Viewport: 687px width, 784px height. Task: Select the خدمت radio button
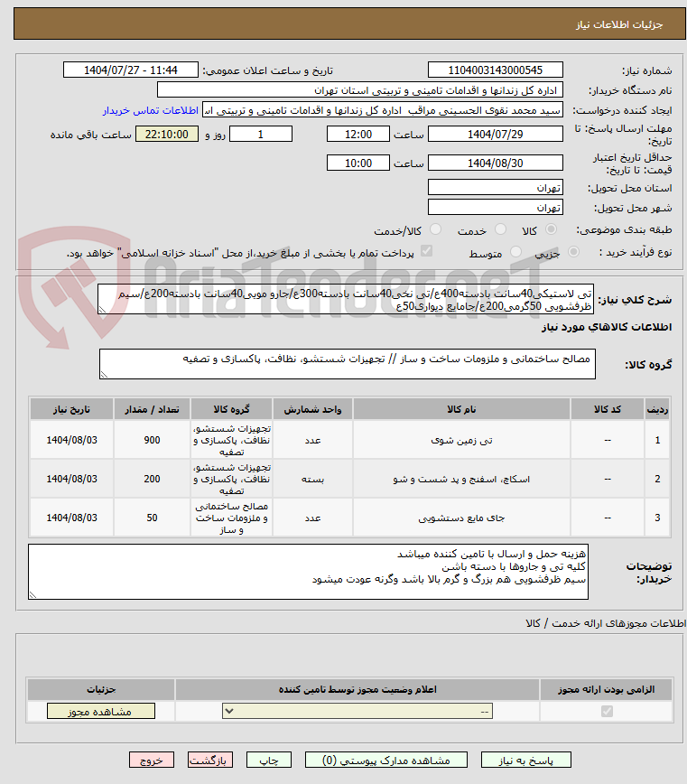point(500,229)
